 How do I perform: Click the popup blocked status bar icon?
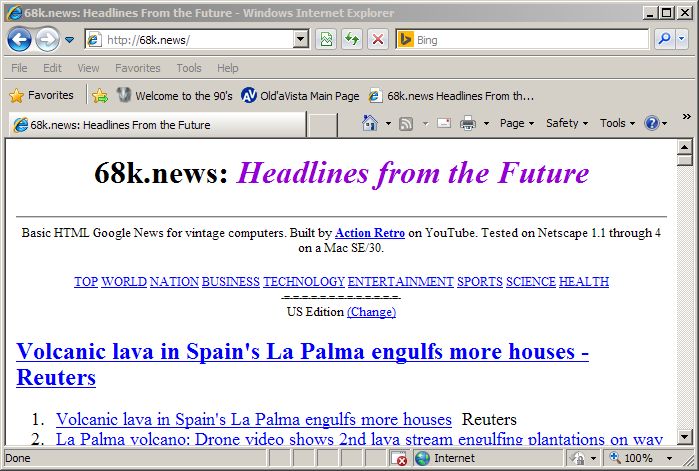(x=399, y=458)
